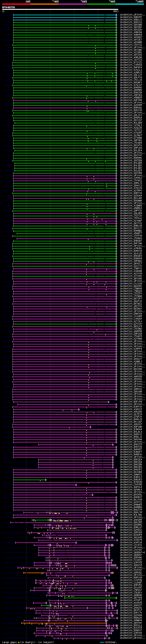
Task: Click the UniRef100_C5XYS2 label
Action: click(x=131, y=45)
